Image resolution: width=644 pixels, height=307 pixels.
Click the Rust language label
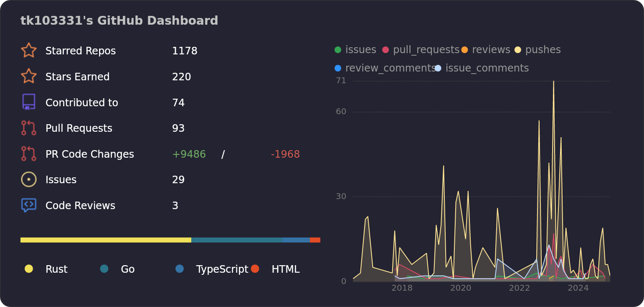(x=56, y=269)
